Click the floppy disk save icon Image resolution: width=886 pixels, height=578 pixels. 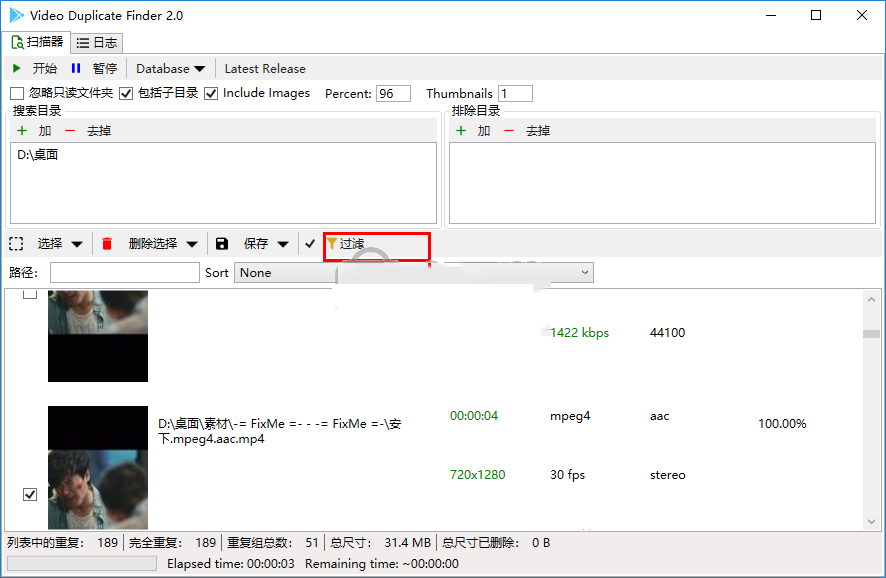pyautogui.click(x=222, y=244)
